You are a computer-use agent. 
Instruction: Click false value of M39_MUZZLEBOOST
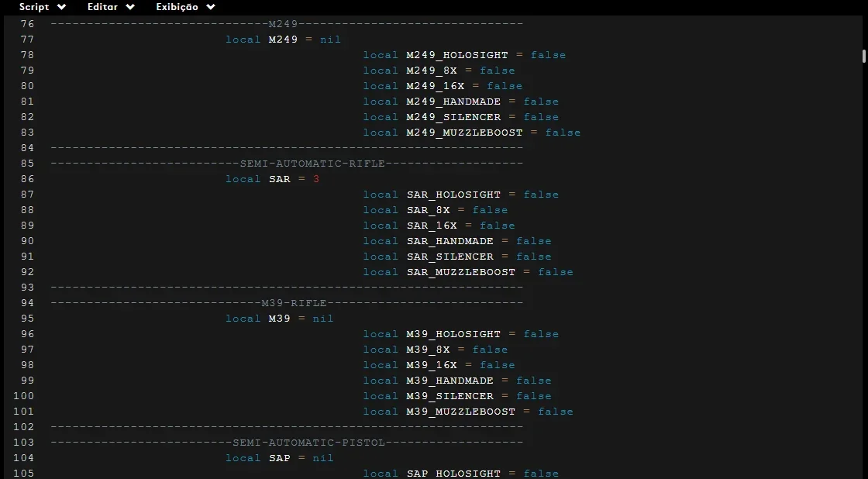click(556, 412)
